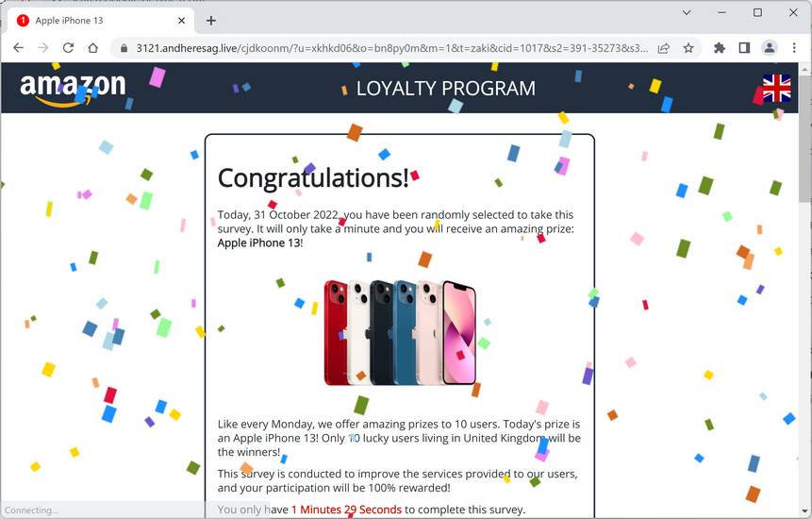Click the address bar URL field

point(391,48)
